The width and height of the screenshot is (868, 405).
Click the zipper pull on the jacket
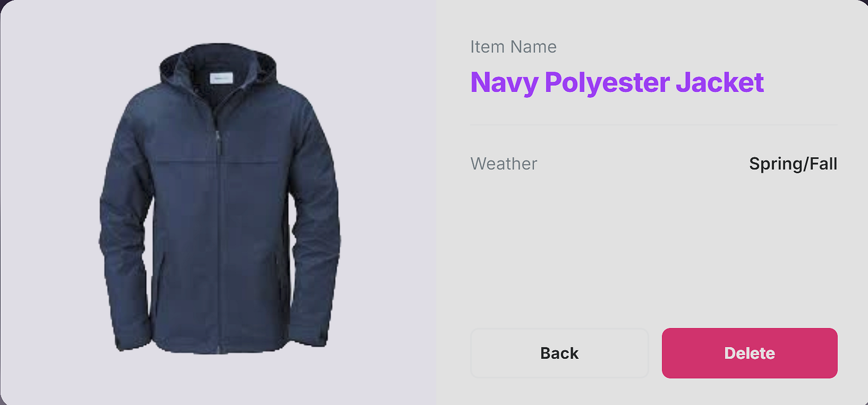coord(218,142)
